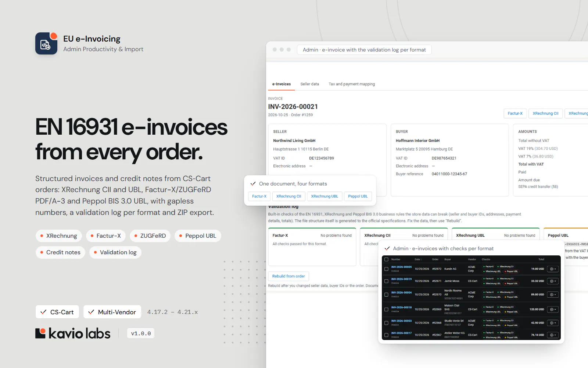Viewport: 588px width, 368px height.
Task: Check the box for invoice INV-2026-00005
Action: [x=386, y=269]
